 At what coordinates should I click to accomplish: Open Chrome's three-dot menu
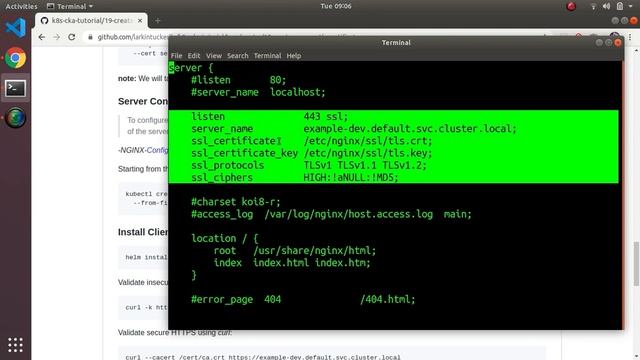[630, 37]
